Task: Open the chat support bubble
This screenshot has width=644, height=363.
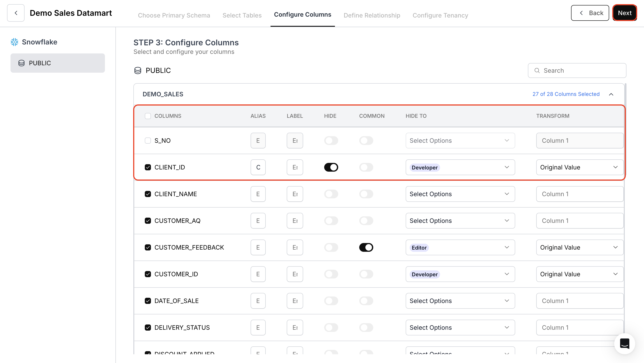Action: tap(625, 344)
